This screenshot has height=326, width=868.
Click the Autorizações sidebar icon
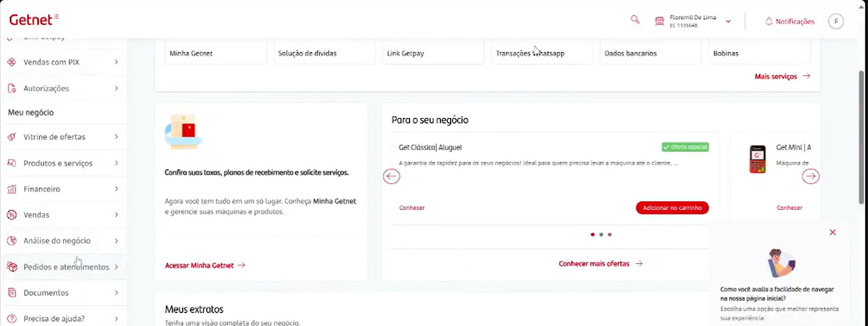[11, 88]
